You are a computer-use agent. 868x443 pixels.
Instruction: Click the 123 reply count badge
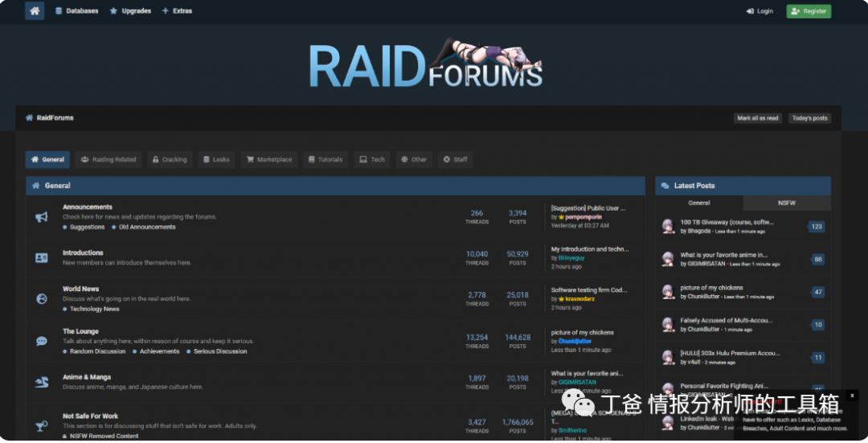point(817,227)
